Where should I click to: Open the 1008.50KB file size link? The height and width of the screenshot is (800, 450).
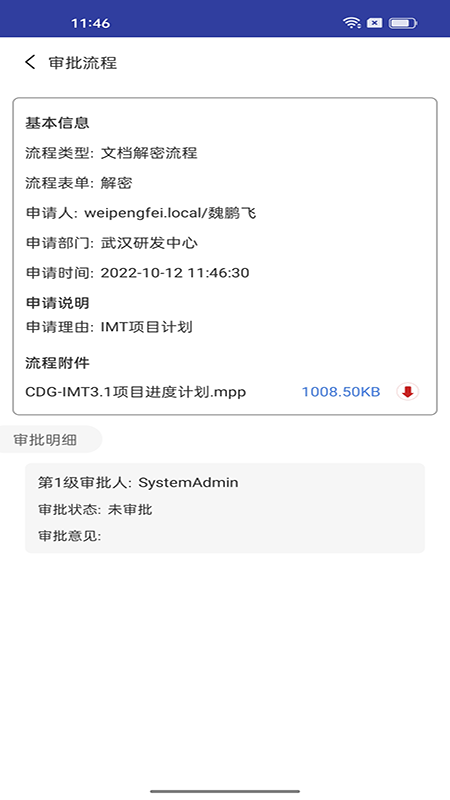341,392
